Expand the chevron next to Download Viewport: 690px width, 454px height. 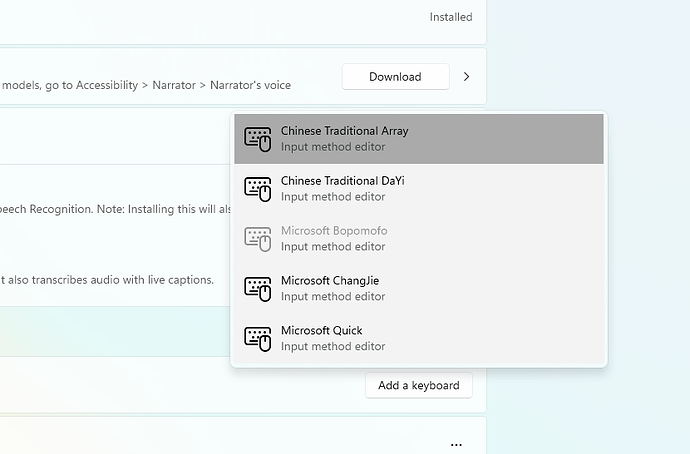pos(466,77)
